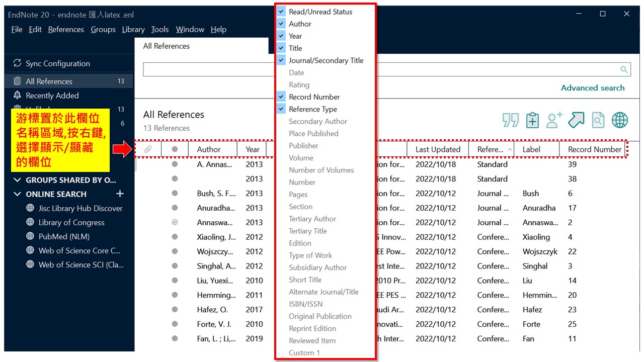Click the search magnifier icon

click(624, 69)
